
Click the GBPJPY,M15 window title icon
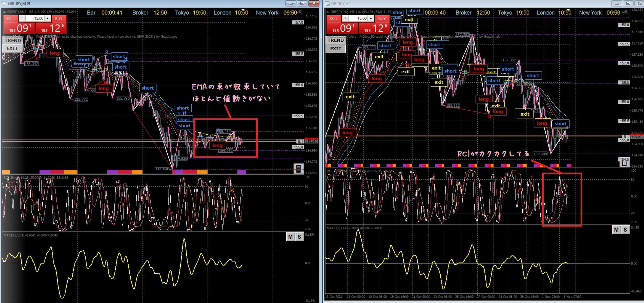click(x=4, y=4)
